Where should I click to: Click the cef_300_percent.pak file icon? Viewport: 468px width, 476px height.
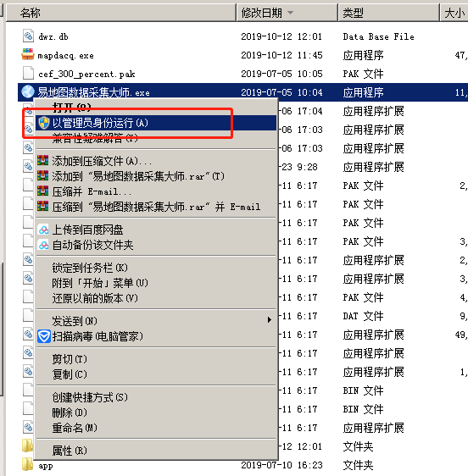pyautogui.click(x=28, y=74)
